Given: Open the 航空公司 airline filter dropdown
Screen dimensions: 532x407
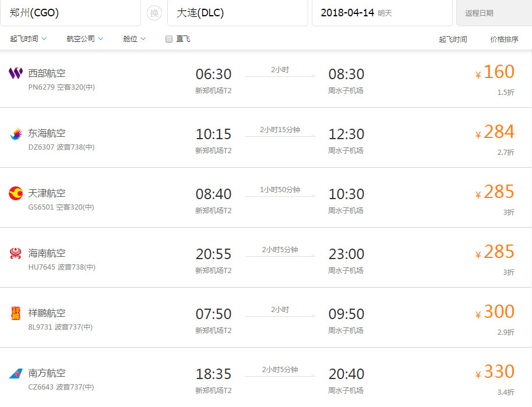Looking at the screenshot, I should click(x=85, y=39).
